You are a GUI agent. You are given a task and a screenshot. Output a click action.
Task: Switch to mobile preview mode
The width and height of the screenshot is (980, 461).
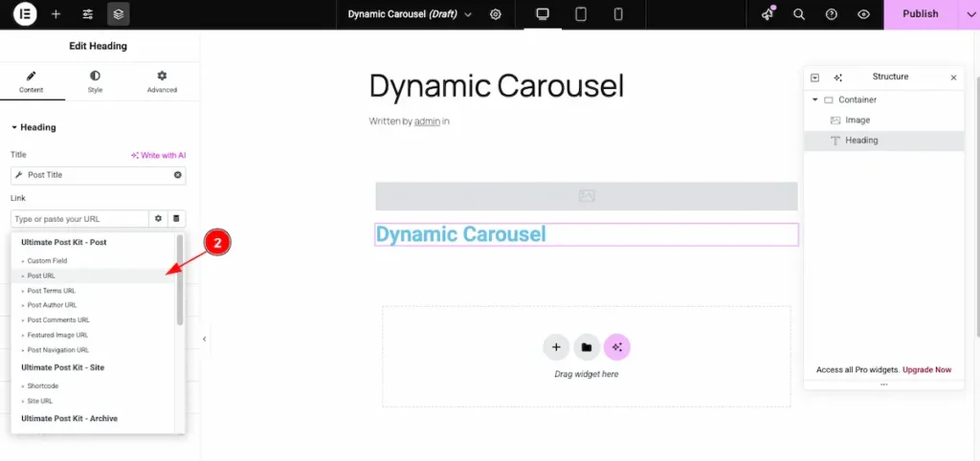(x=618, y=14)
